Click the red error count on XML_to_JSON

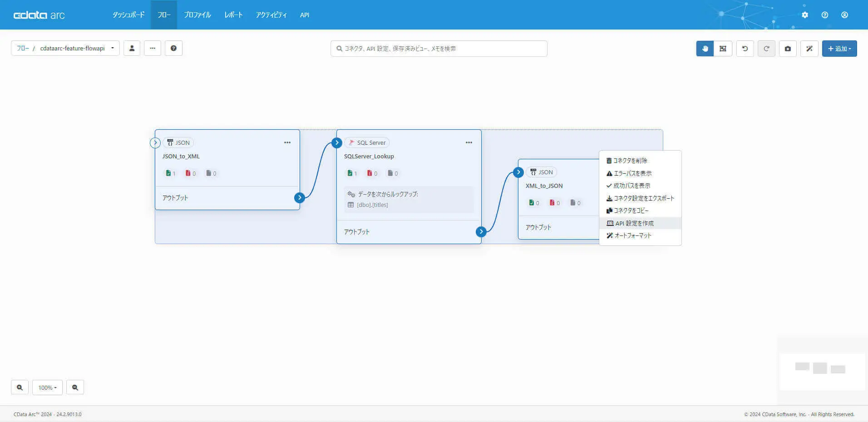555,203
